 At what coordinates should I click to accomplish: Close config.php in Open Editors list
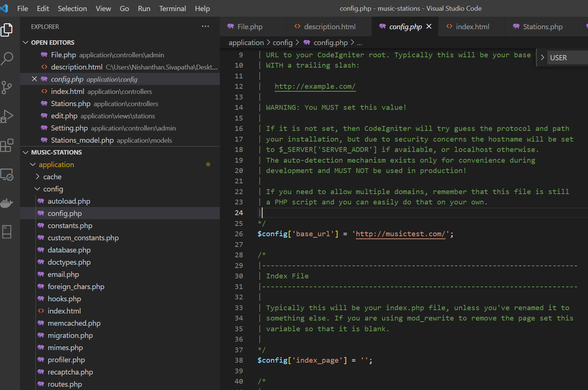(x=34, y=79)
